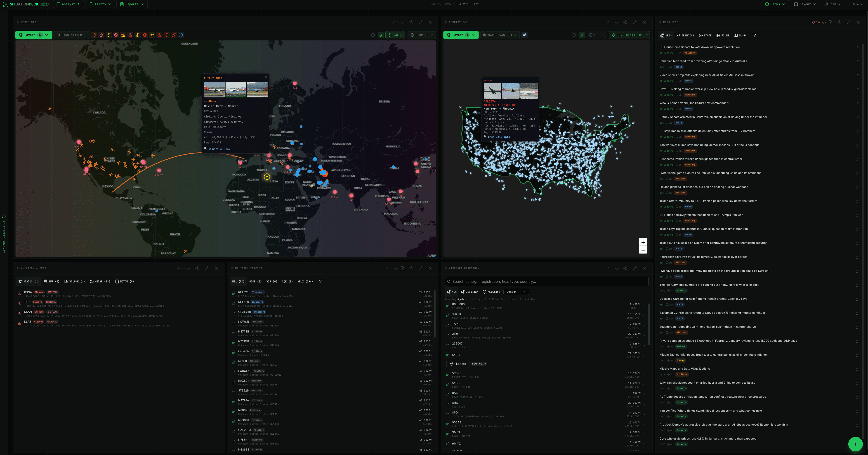Click the rocket/missile icon in world map toolbar

[x=174, y=35]
